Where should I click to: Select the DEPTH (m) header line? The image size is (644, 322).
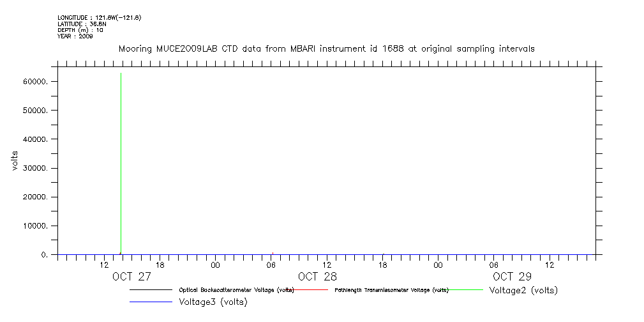[x=80, y=30]
